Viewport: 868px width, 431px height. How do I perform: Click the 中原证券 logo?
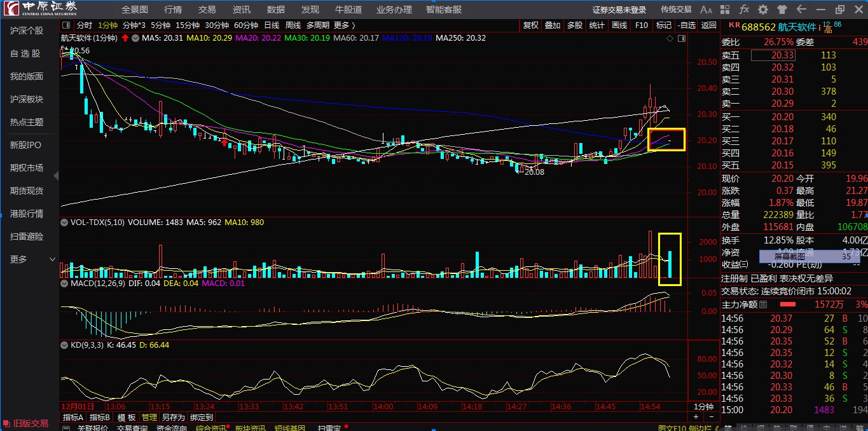point(39,9)
